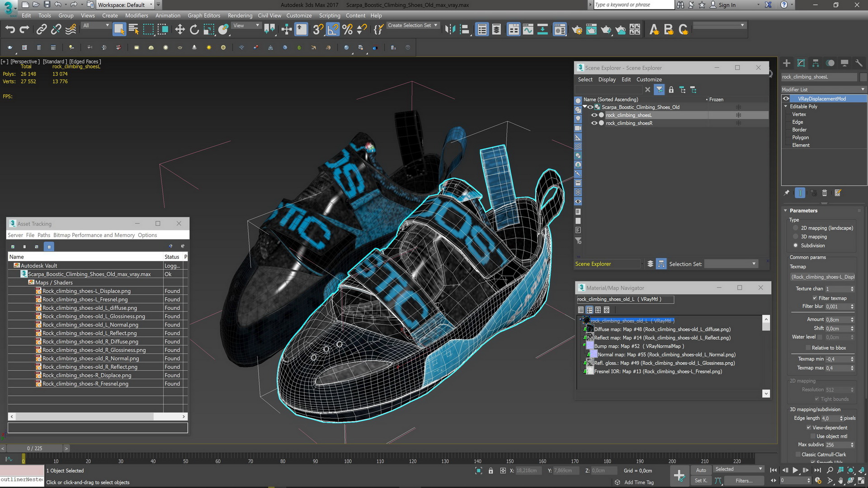Open the Create Selection Set dropdown
The width and height of the screenshot is (868, 488).
tap(412, 26)
